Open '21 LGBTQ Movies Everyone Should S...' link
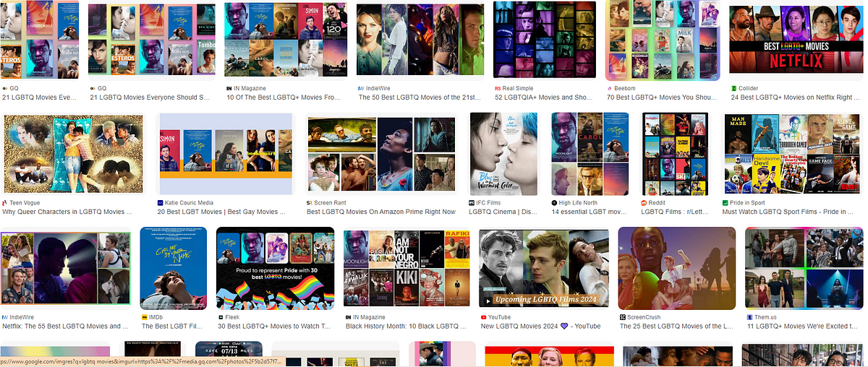868x367 pixels. pos(150,97)
